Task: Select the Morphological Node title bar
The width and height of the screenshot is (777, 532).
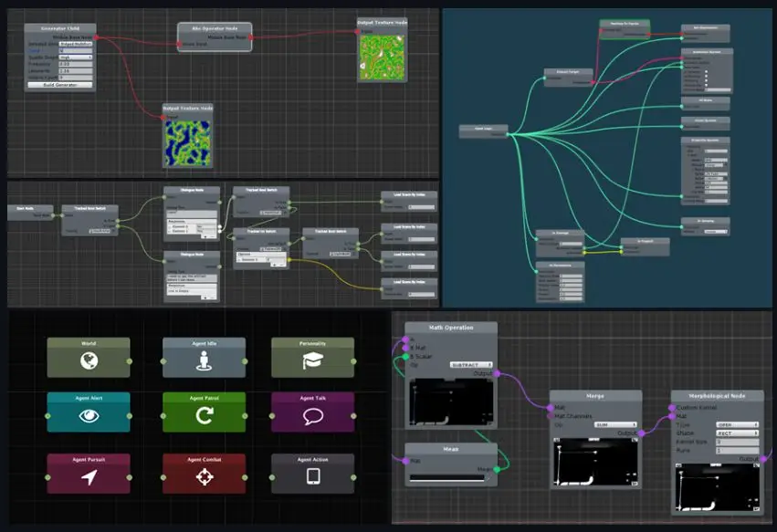Action: point(717,396)
